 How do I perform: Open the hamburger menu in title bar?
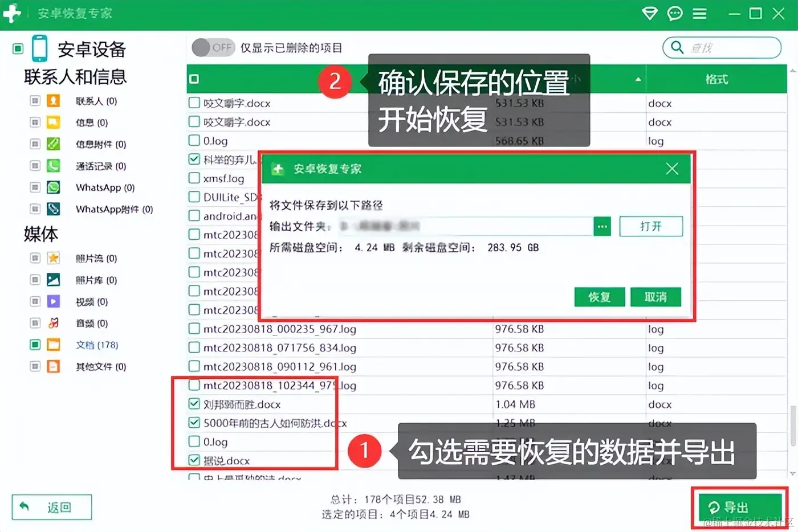coord(699,13)
